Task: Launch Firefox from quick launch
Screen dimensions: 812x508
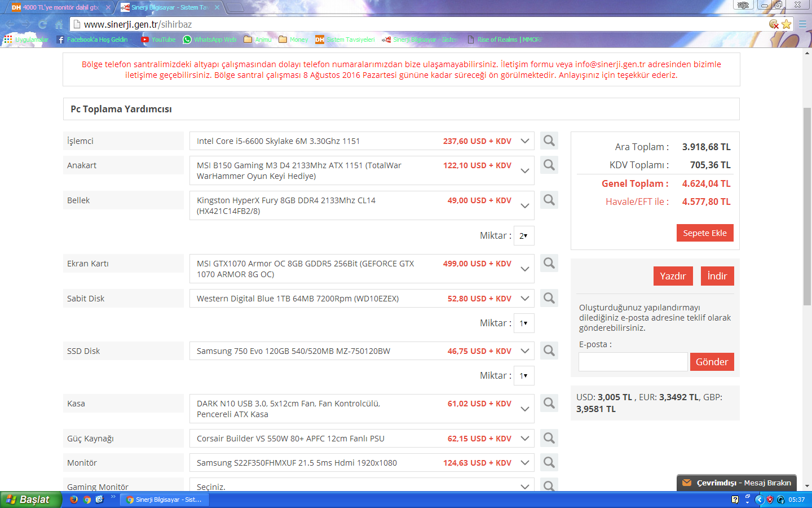Action: 73,500
